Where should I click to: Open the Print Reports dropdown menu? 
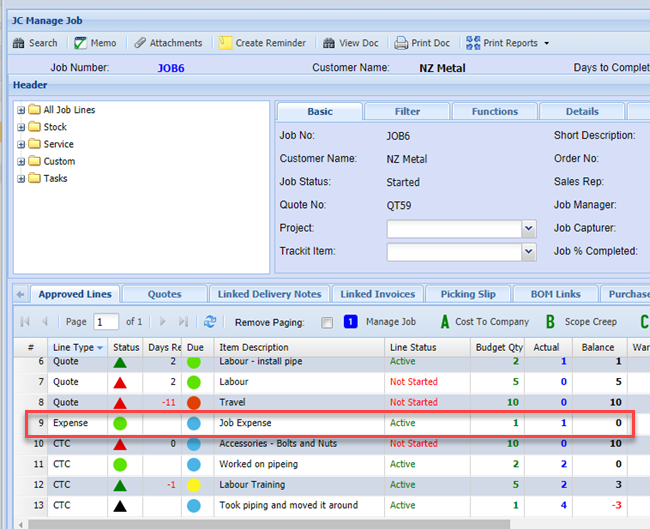click(546, 43)
